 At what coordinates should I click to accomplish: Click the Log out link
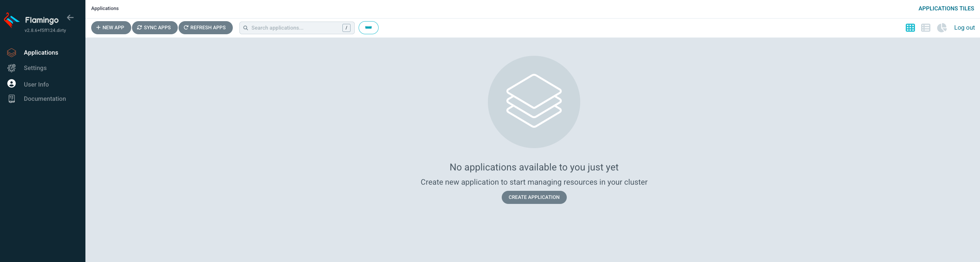click(964, 28)
